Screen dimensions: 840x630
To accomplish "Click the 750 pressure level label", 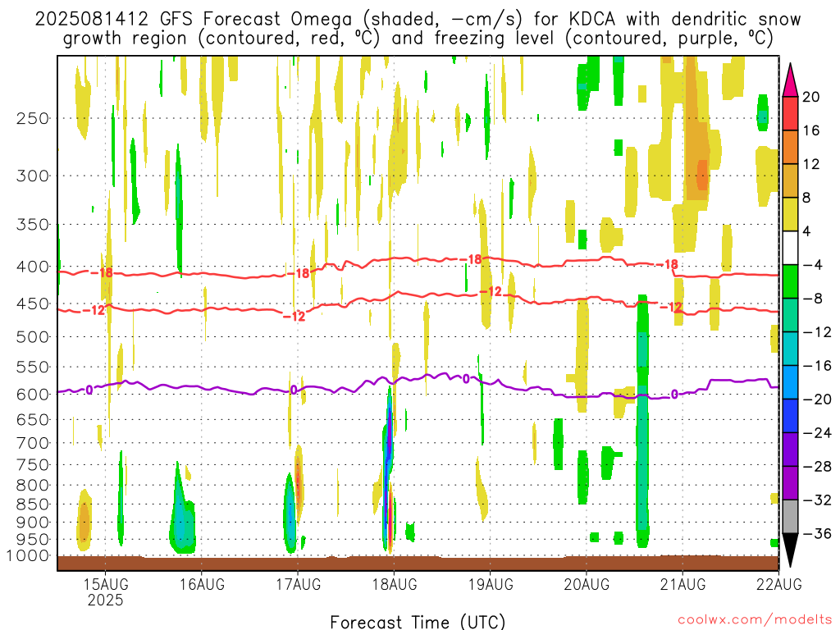I will pyautogui.click(x=33, y=465).
